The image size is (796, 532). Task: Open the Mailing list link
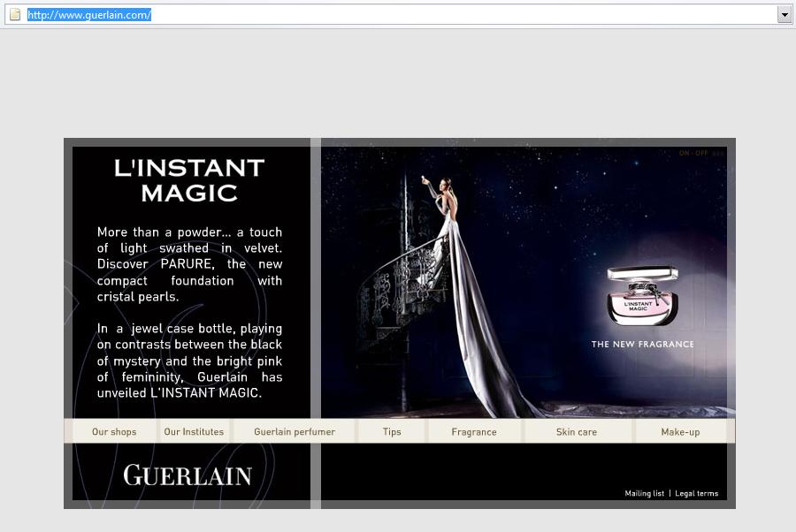click(x=644, y=493)
